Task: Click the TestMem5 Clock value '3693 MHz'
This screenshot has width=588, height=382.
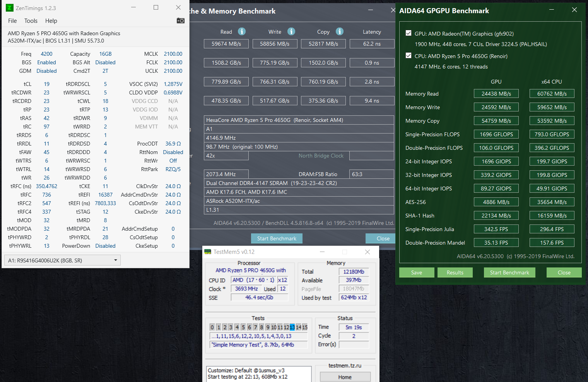Action: coord(246,289)
